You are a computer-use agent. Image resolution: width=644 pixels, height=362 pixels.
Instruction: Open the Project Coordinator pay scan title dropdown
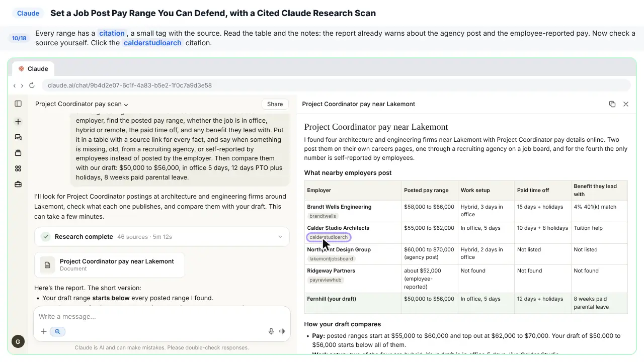pyautogui.click(x=82, y=104)
